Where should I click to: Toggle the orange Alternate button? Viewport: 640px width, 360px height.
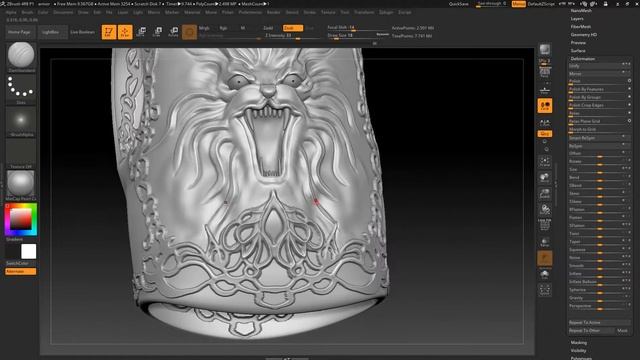click(20, 271)
